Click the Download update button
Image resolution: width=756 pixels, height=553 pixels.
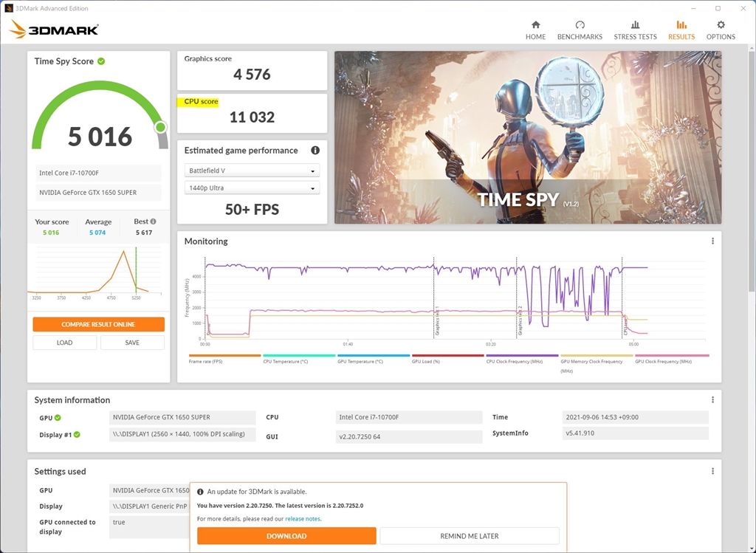tap(286, 536)
